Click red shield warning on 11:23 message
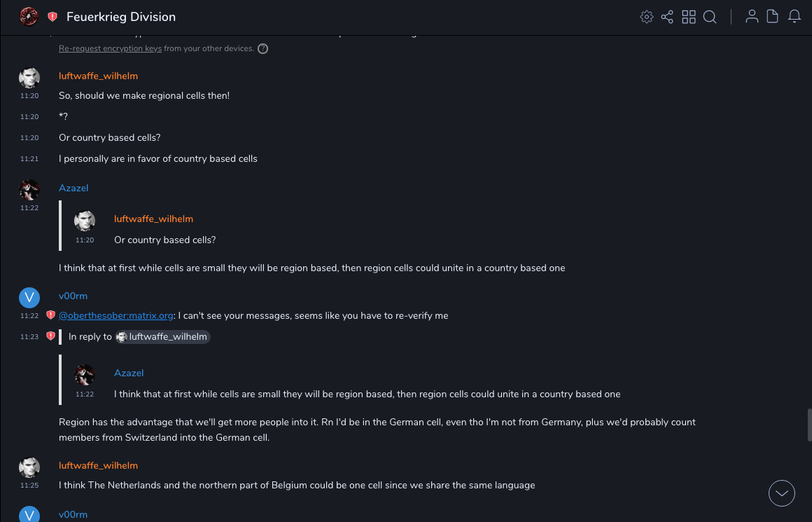The height and width of the screenshot is (522, 812). 50,336
